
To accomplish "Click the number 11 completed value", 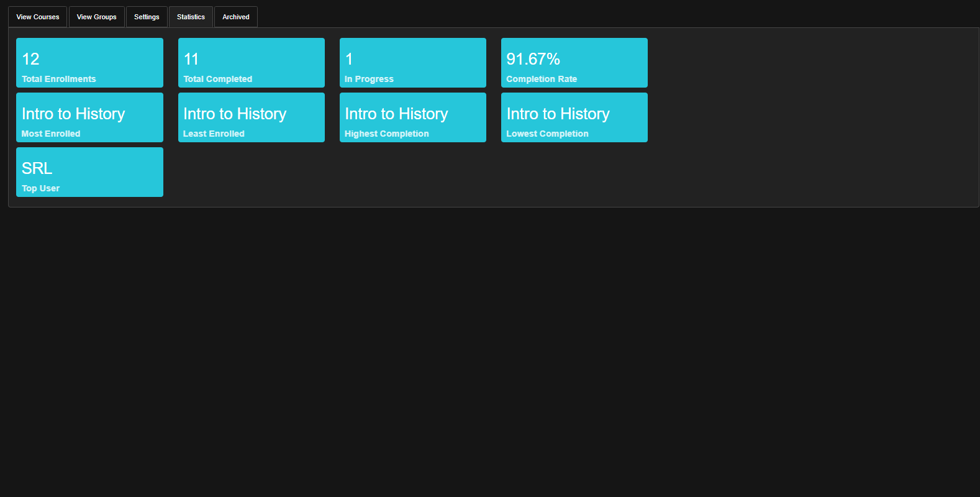I will pyautogui.click(x=191, y=59).
